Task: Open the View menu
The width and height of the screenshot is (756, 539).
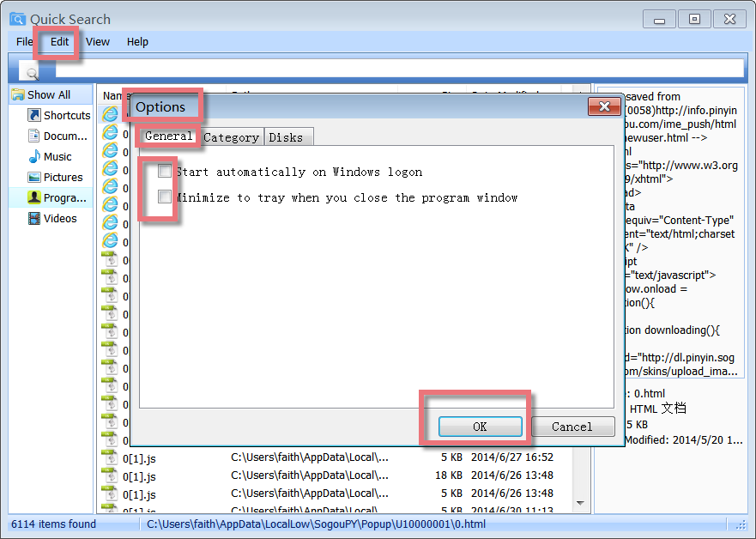Action: tap(98, 41)
